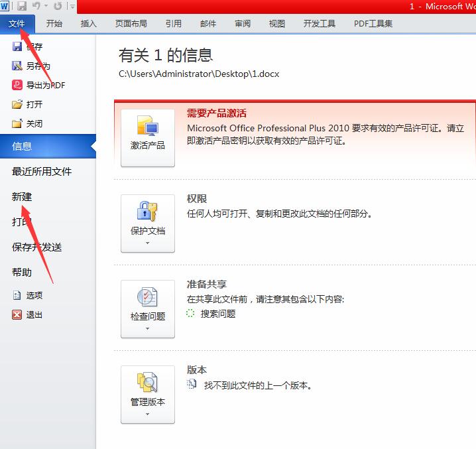Switch to the 开始 ribbon tab

[x=54, y=24]
